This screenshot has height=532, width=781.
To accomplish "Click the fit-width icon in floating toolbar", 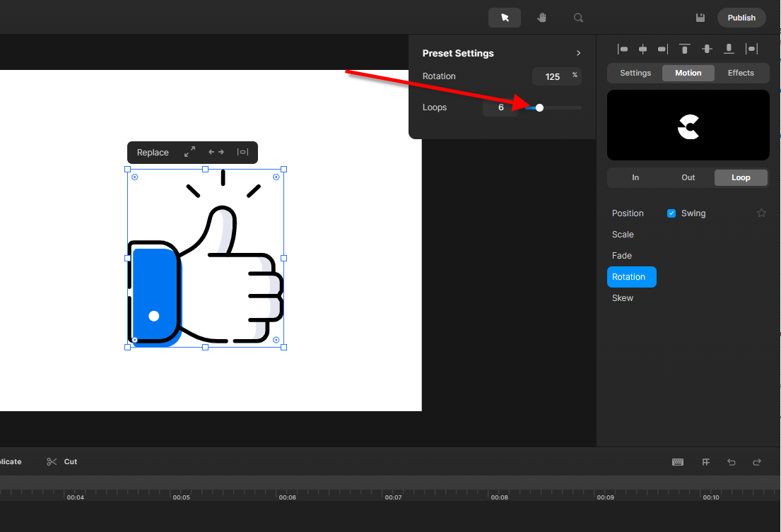I will [242, 153].
